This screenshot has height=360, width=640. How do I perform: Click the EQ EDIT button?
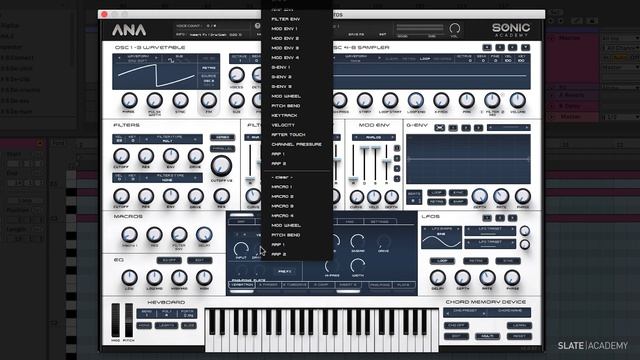coord(200,260)
